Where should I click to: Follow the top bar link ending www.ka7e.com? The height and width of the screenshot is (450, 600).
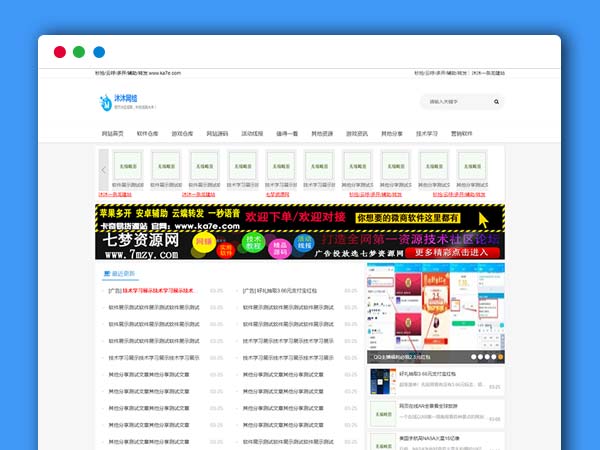[138, 73]
